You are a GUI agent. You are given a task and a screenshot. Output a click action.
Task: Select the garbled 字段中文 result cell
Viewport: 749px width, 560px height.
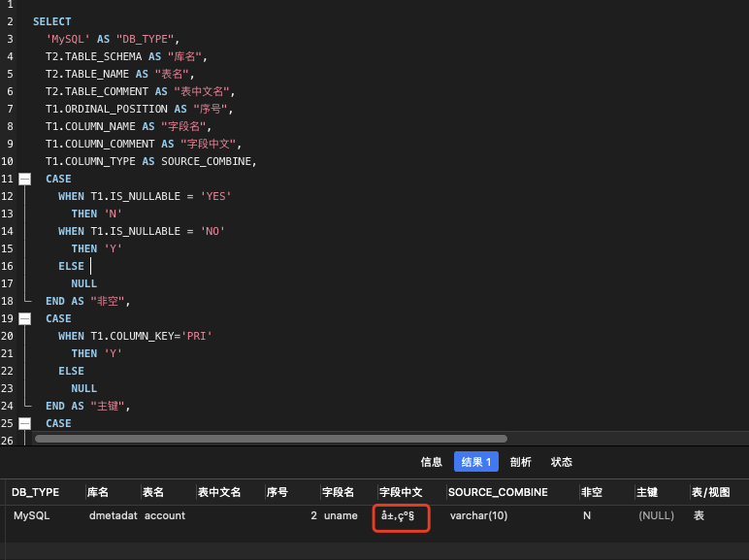click(398, 516)
